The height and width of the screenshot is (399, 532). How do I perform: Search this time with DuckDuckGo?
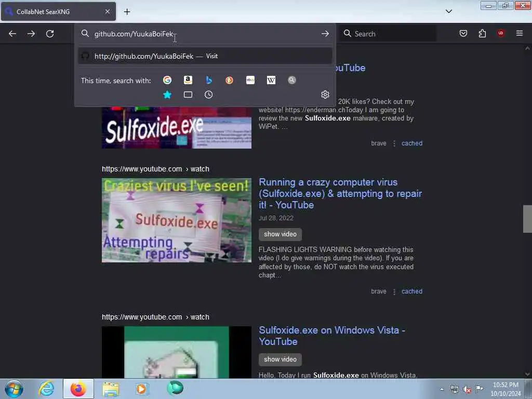pos(229,80)
